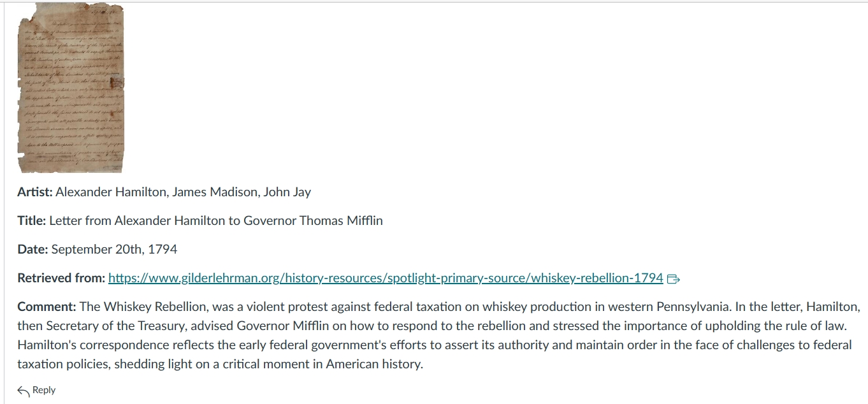Click the bold "Date:" label
The width and height of the screenshot is (868, 404).
(x=33, y=249)
